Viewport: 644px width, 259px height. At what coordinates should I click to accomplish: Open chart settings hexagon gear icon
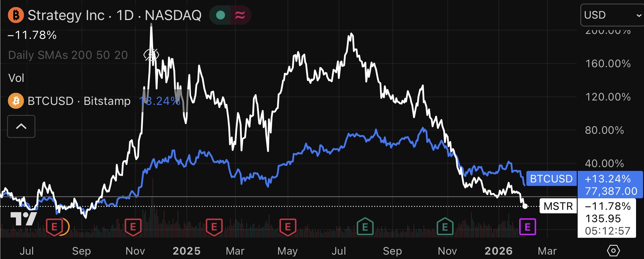[613, 251]
